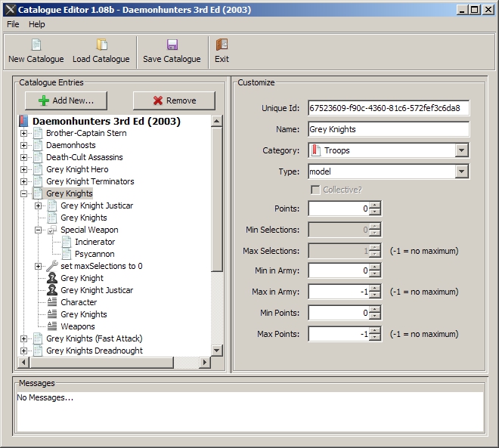This screenshot has width=499, height=448.
Task: Click the Add New... button label
Action: coord(73,100)
